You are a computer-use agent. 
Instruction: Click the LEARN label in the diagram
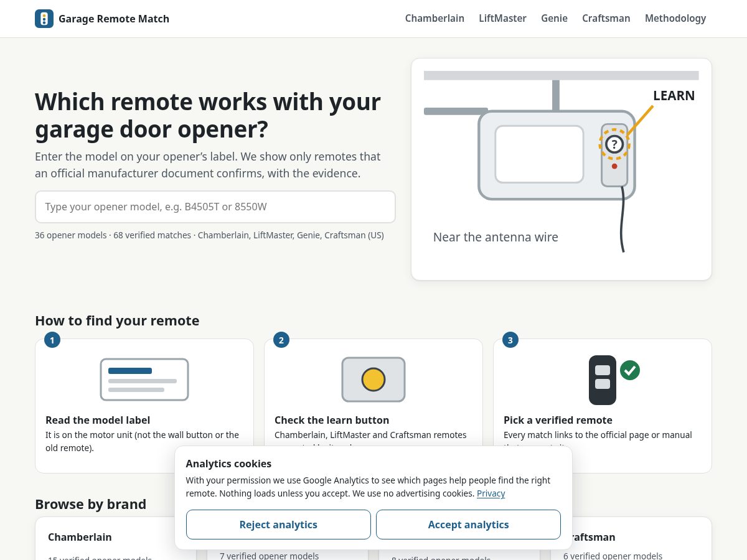pos(674,96)
